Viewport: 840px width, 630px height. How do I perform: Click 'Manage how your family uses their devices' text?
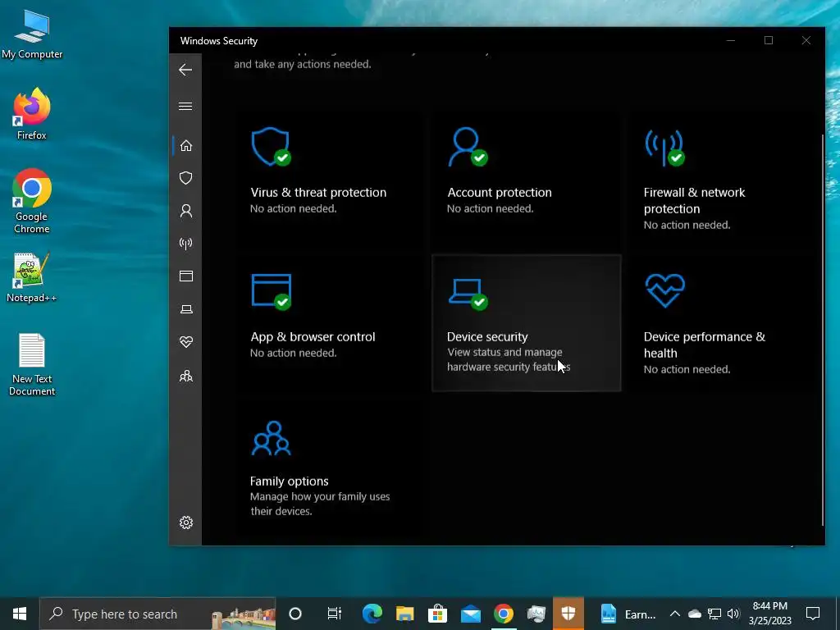click(320, 504)
